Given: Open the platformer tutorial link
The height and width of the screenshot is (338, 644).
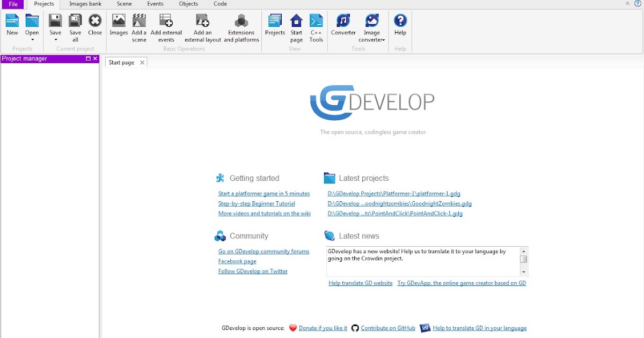Looking at the screenshot, I should pyautogui.click(x=264, y=193).
